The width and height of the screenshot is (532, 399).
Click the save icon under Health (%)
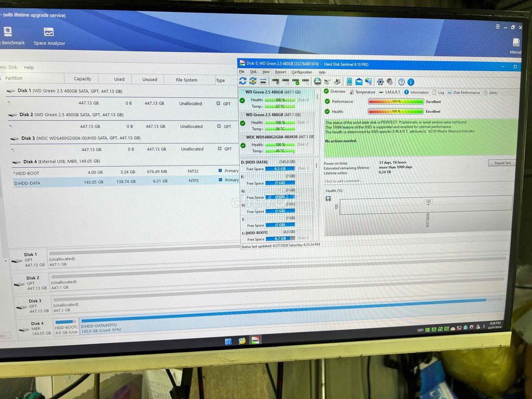coord(328,198)
